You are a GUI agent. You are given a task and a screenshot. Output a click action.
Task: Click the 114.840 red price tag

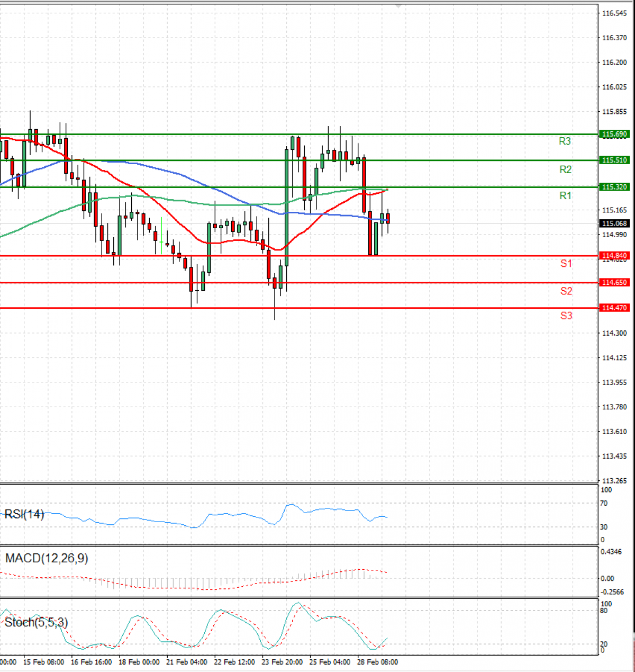tap(614, 256)
